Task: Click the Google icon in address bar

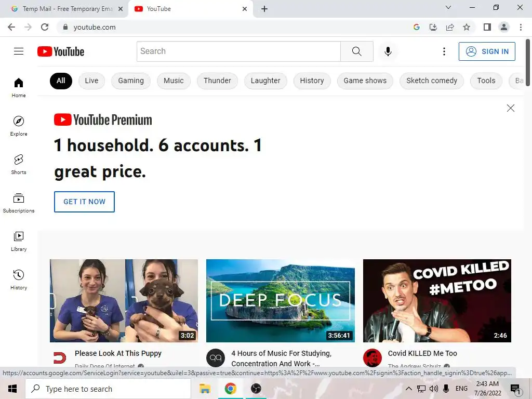Action: 416,27
